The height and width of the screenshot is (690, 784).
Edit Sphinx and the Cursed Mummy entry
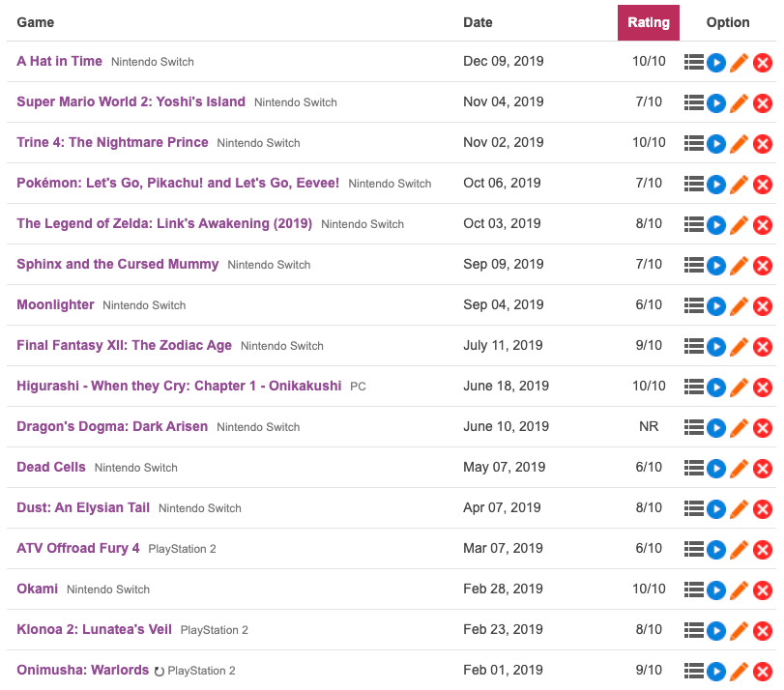tap(739, 266)
